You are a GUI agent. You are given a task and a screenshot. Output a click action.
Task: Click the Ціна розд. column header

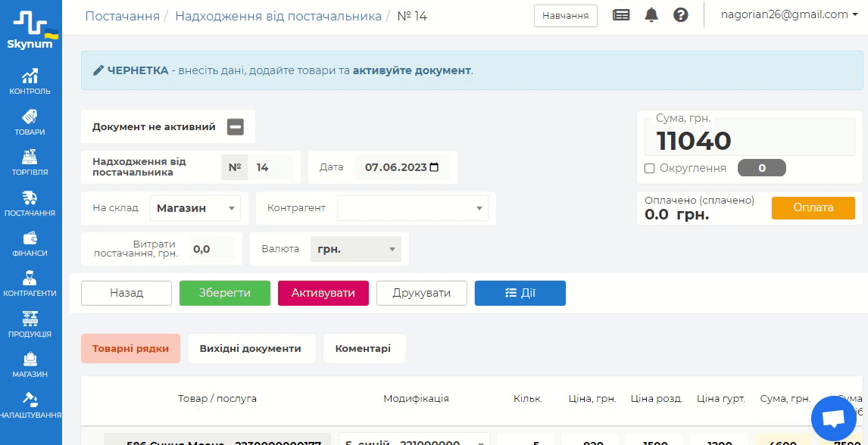tap(657, 399)
